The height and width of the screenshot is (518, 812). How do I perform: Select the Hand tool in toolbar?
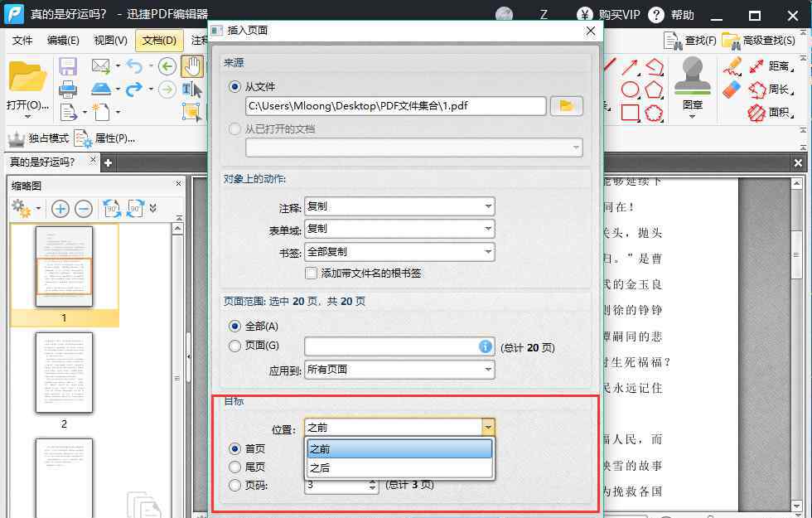(192, 66)
